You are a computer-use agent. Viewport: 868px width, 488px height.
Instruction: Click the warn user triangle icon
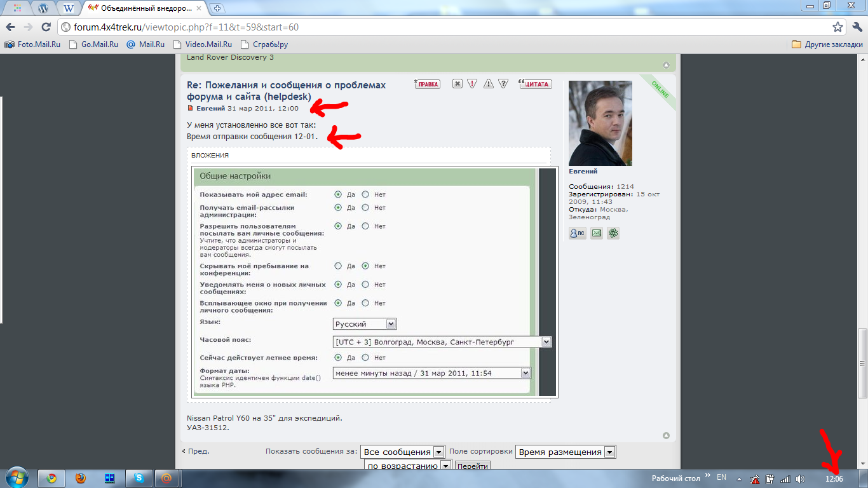[488, 84]
